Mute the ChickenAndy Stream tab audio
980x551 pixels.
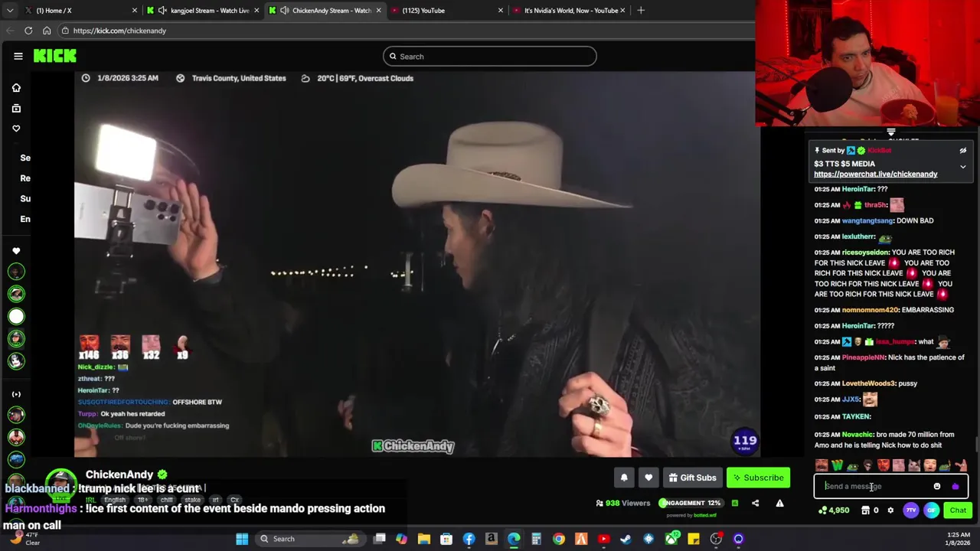click(x=285, y=11)
